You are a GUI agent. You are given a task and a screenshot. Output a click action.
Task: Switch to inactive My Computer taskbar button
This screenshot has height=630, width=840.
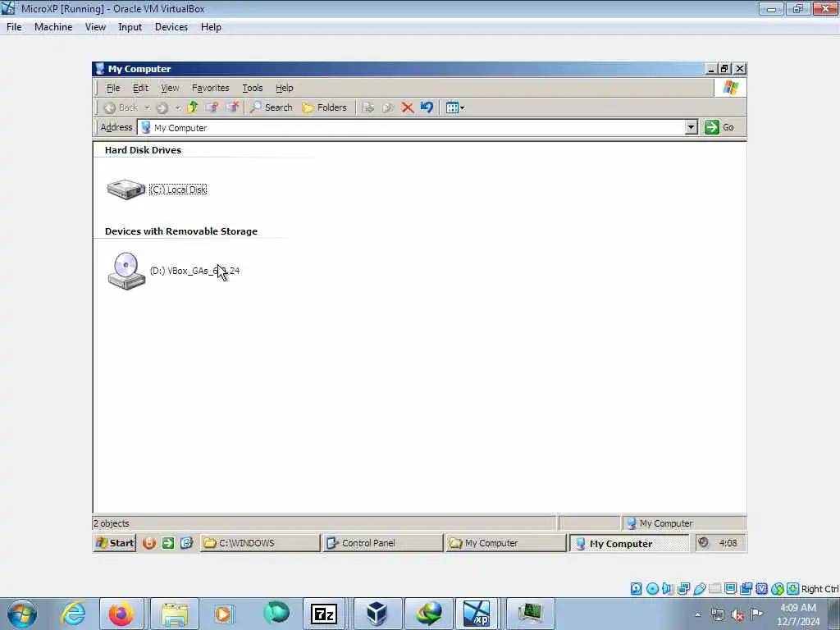[x=505, y=543]
